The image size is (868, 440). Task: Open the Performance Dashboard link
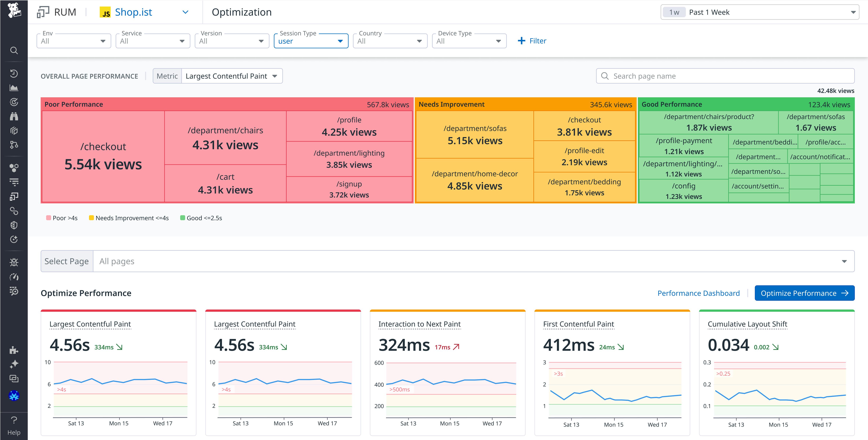point(699,293)
